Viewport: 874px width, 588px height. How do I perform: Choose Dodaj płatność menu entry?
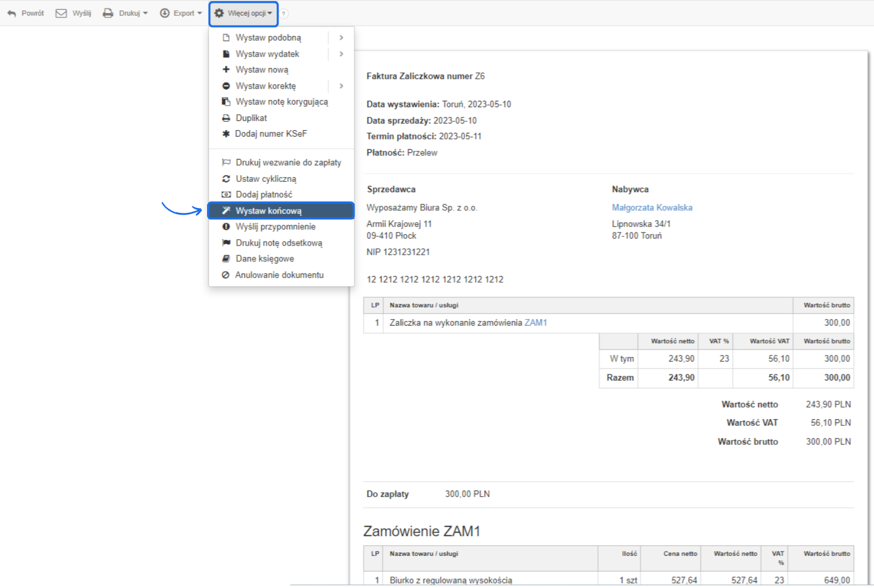pos(264,194)
